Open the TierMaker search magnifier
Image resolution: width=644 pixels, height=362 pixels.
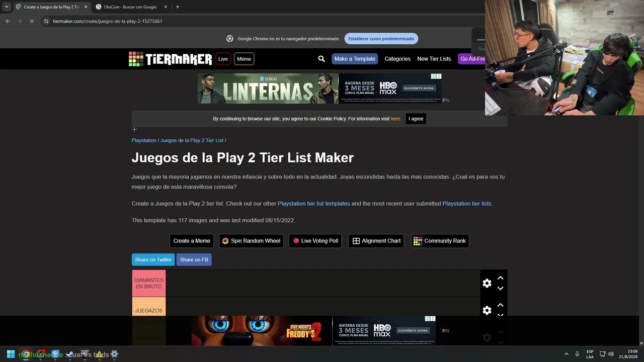tap(321, 59)
